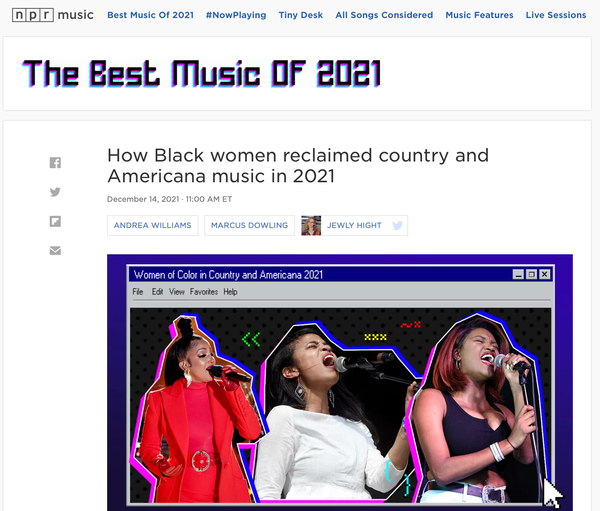Click the December 14, 2021 date text
Screen dimensions: 600x511
[x=143, y=199]
